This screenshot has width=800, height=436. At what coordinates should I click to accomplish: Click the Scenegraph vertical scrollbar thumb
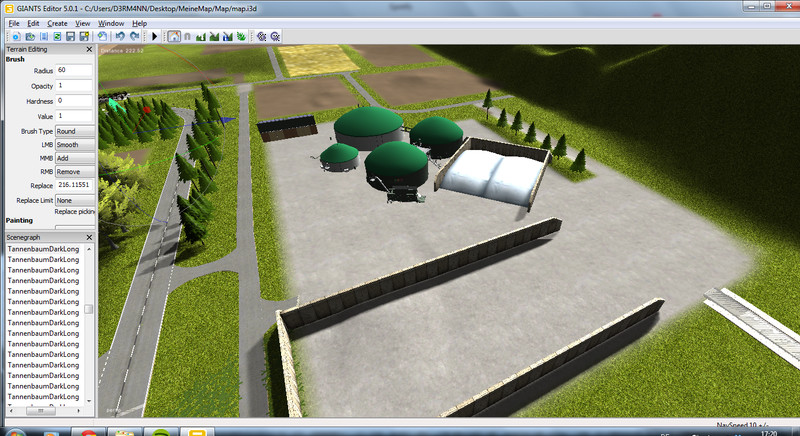89,309
